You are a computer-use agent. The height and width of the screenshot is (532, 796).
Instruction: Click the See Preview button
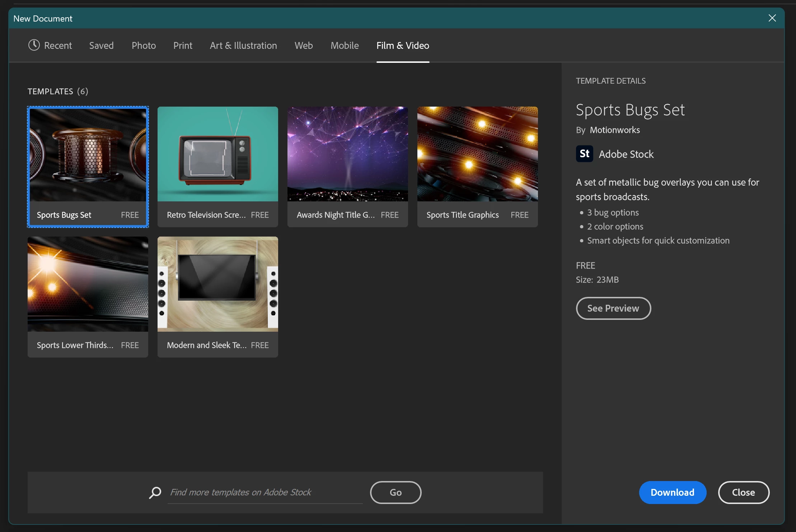pyautogui.click(x=613, y=308)
